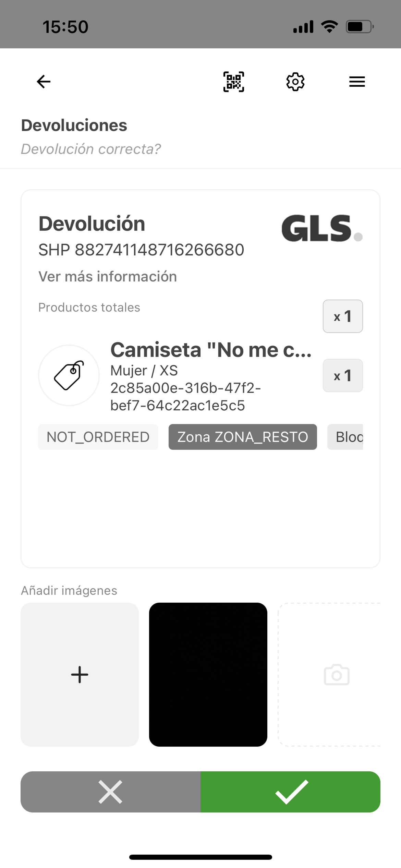The height and width of the screenshot is (868, 401).
Task: Tap the Camiseta "No me c..." product title
Action: pos(211,350)
